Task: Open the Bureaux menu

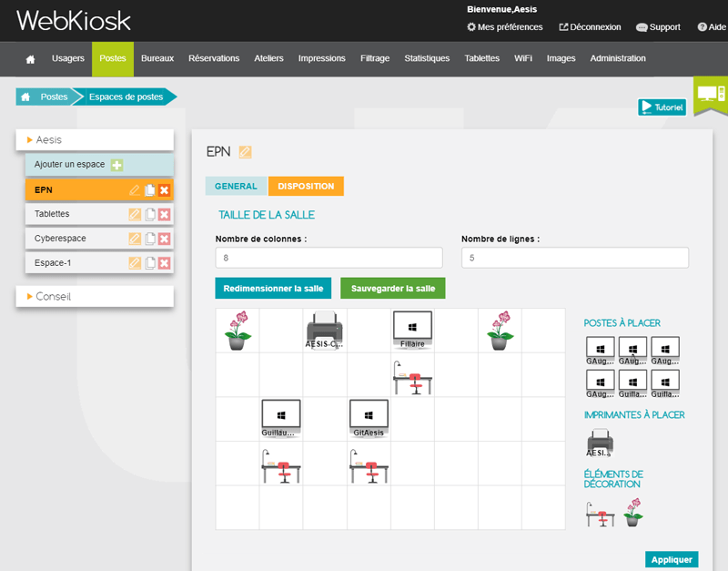Action: tap(157, 58)
